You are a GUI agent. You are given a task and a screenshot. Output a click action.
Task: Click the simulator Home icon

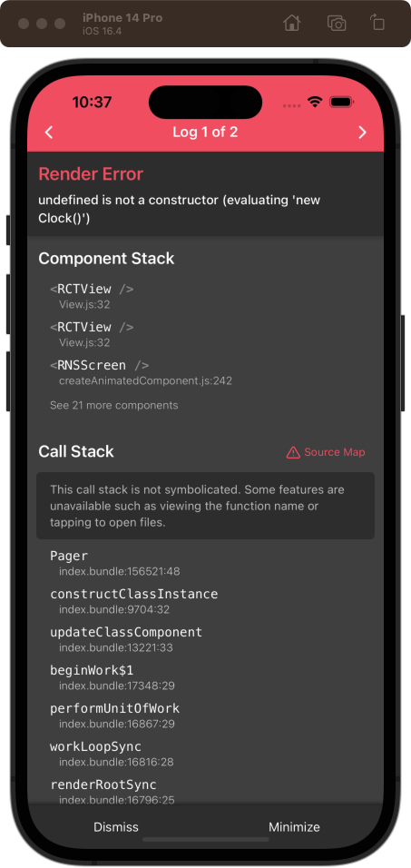[291, 24]
